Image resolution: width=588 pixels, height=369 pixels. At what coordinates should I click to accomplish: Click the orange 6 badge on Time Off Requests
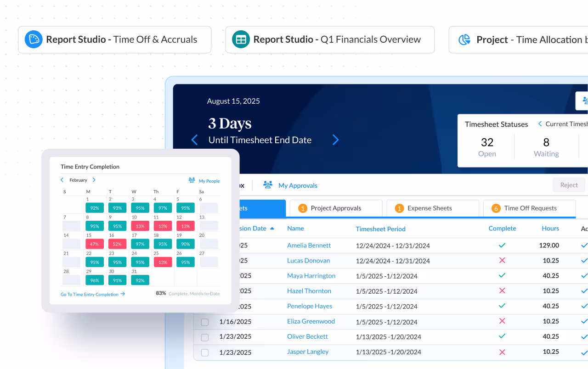pyautogui.click(x=496, y=208)
